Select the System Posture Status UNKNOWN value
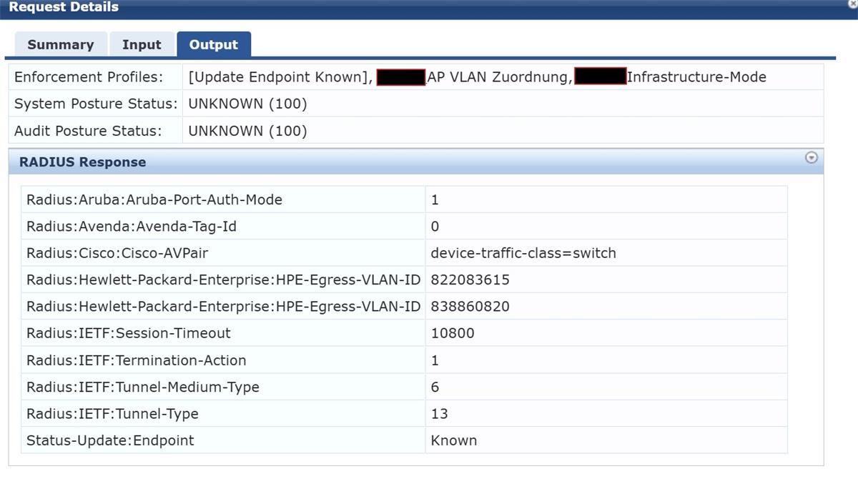Viewport: 858px width, 504px height. (x=247, y=104)
